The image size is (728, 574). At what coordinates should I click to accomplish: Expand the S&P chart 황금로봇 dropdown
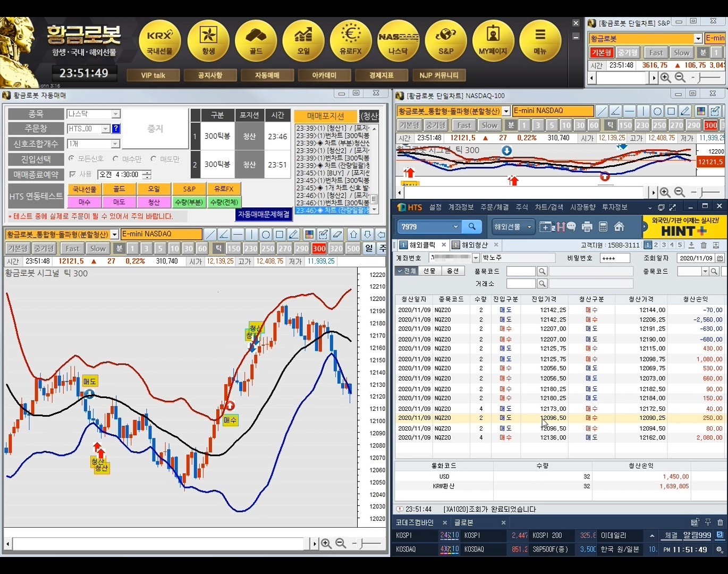click(x=698, y=39)
